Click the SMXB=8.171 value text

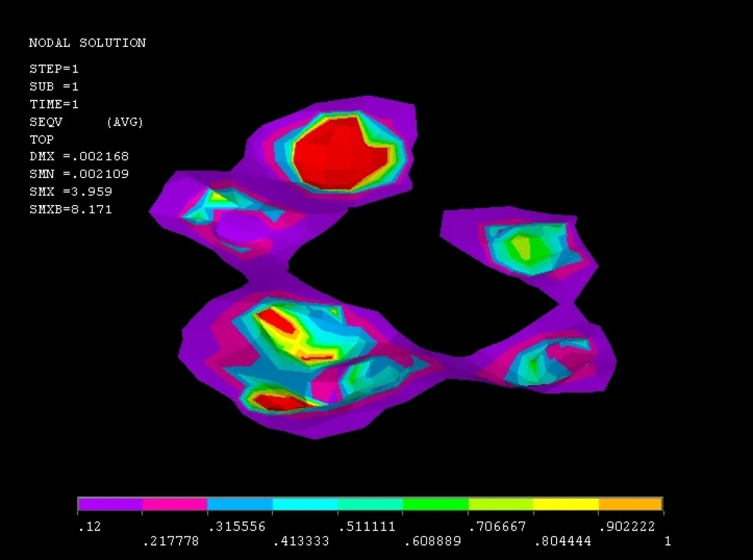point(71,209)
